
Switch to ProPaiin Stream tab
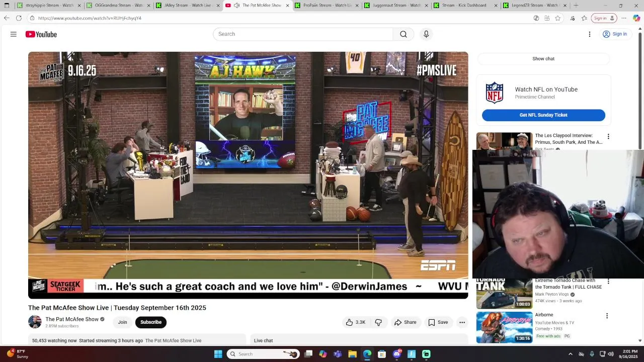tap(327, 6)
